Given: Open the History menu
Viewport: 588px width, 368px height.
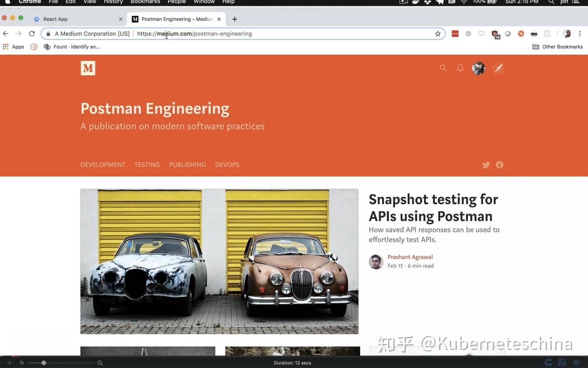Looking at the screenshot, I should click(113, 2).
